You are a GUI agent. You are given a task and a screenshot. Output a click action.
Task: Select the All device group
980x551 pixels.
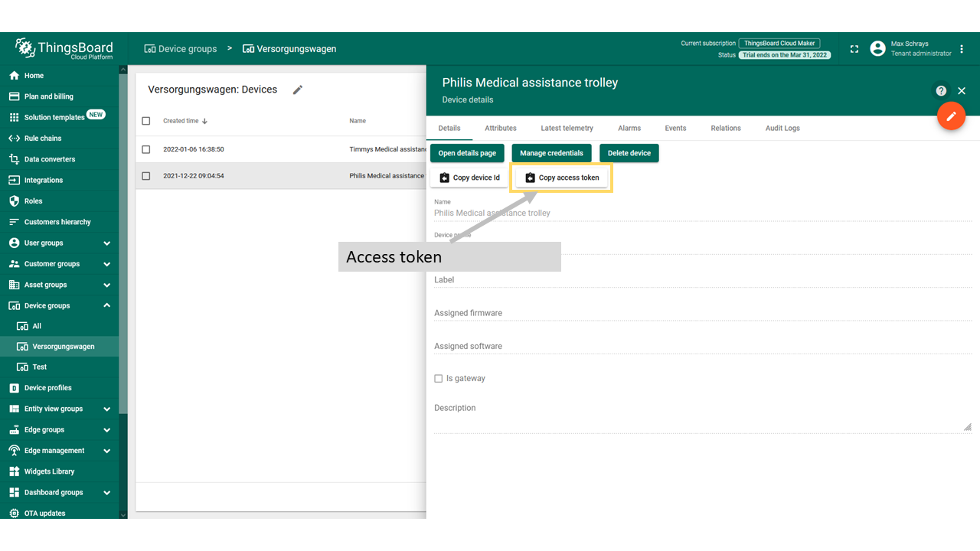[x=60, y=326]
